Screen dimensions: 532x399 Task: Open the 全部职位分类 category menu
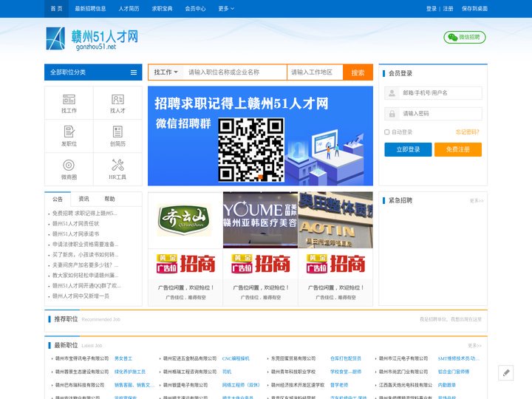click(x=93, y=72)
